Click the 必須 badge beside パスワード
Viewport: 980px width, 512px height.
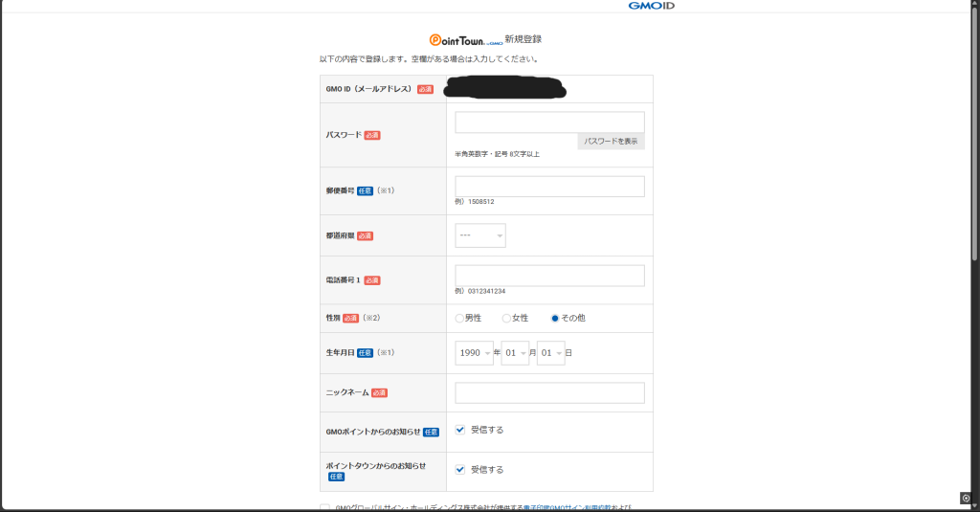tap(372, 135)
